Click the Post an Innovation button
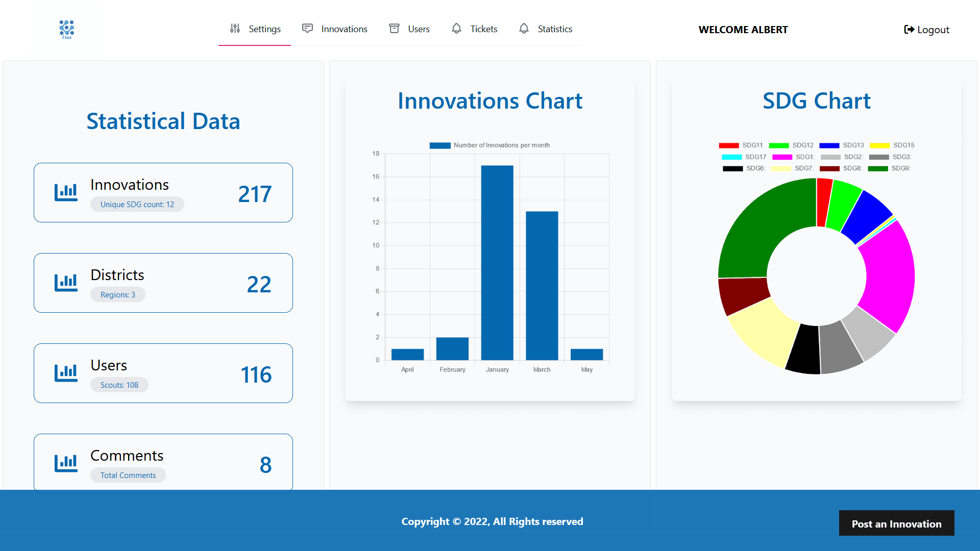 point(896,523)
